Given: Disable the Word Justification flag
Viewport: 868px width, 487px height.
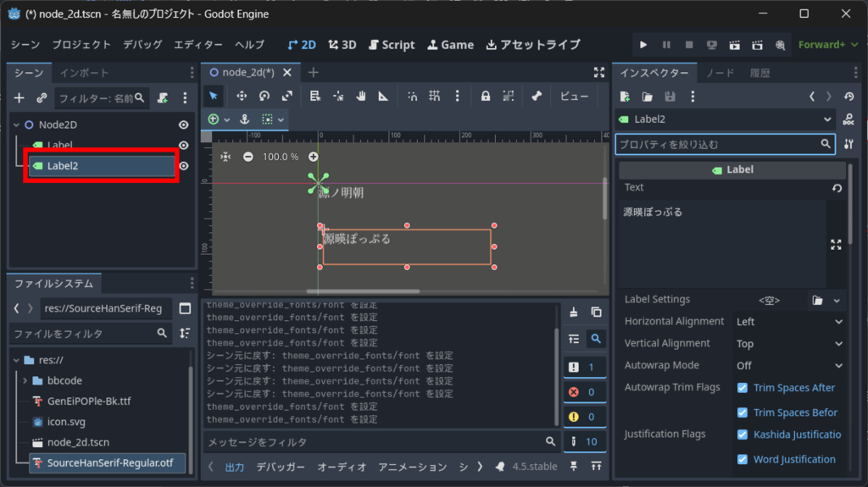Looking at the screenshot, I should 743,460.
